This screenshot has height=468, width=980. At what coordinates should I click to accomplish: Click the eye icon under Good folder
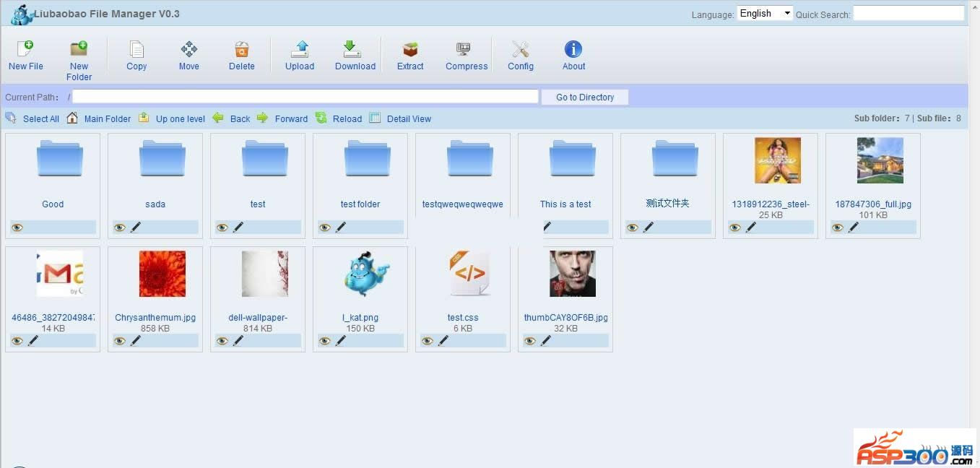pos(17,227)
